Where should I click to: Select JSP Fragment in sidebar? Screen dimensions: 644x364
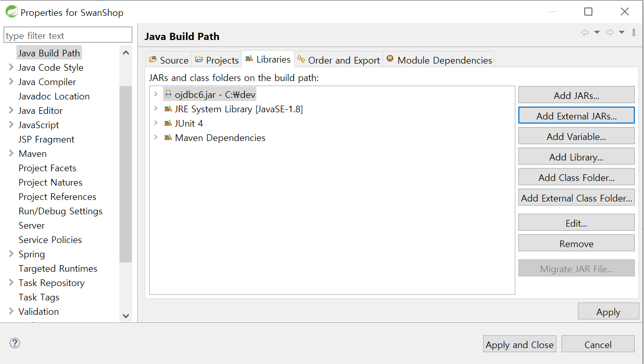pos(47,139)
